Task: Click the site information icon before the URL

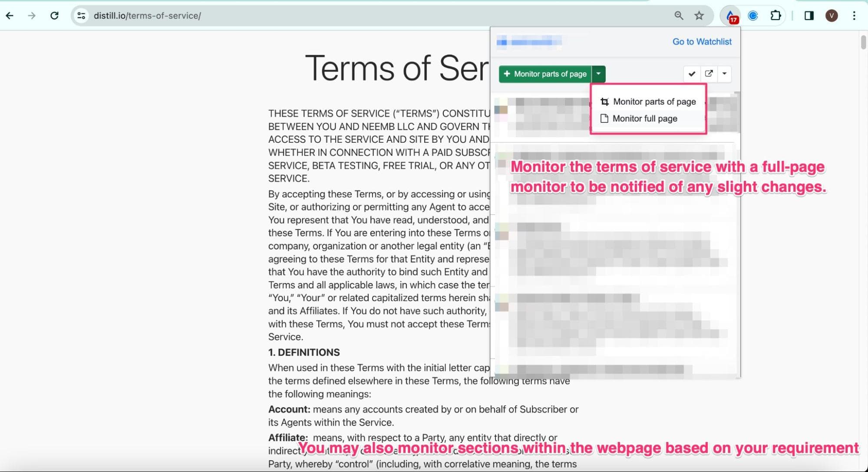Action: 81,15
